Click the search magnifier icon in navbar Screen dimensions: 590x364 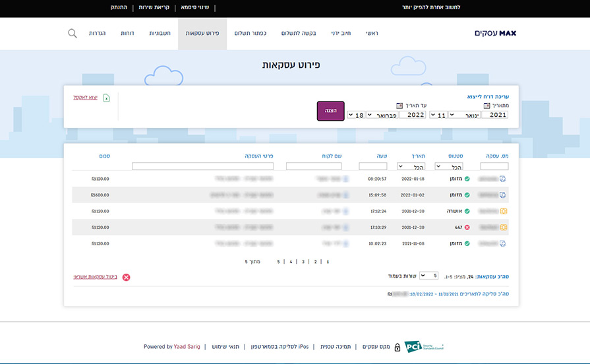73,33
